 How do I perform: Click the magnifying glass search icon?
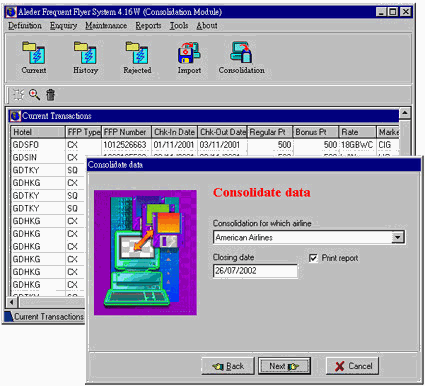coord(34,95)
